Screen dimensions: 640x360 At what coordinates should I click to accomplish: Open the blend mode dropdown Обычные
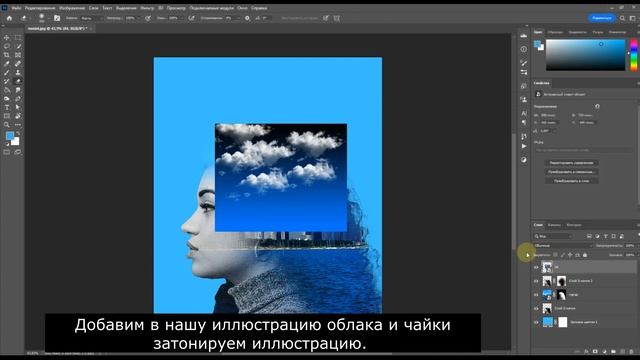click(x=563, y=246)
